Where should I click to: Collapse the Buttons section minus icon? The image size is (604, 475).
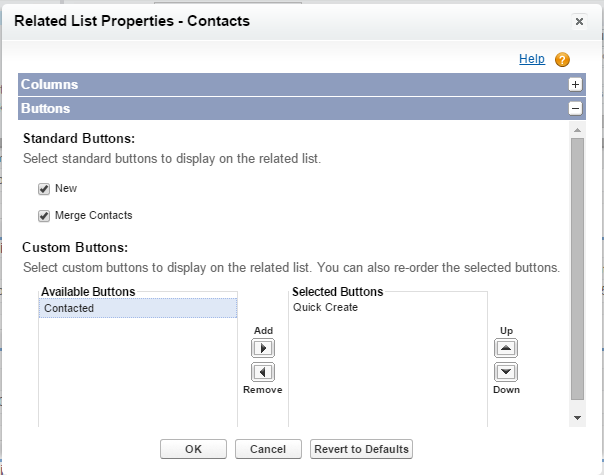[x=575, y=109]
